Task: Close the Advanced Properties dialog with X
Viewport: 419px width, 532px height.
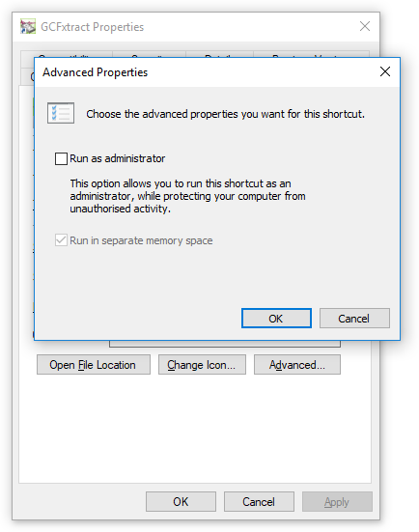Action: (x=385, y=71)
